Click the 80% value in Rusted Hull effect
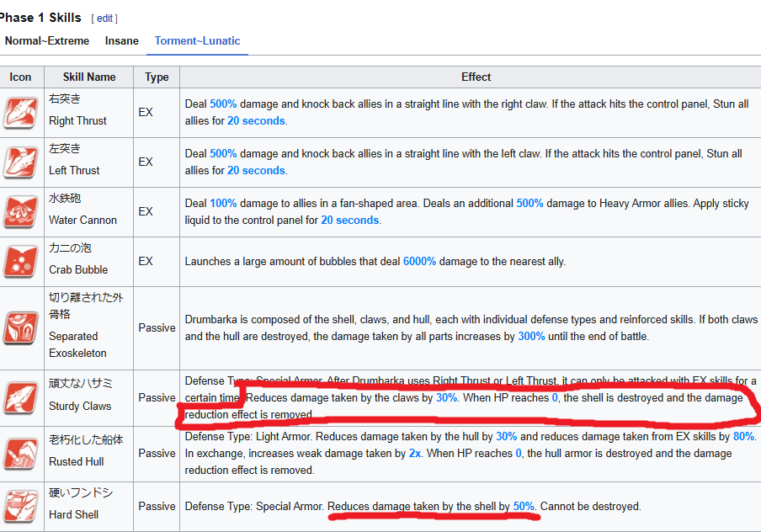Viewport: 761px width, 532px height. coord(743,436)
